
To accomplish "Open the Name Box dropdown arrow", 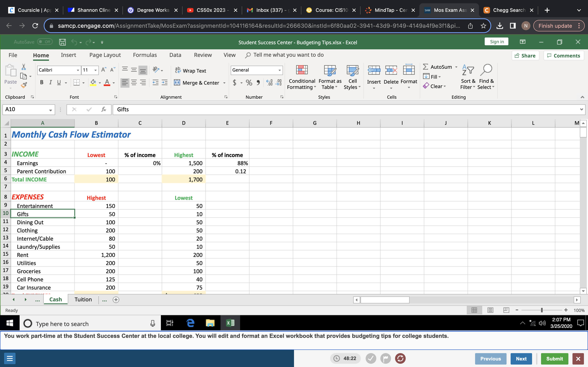I will pos(51,110).
